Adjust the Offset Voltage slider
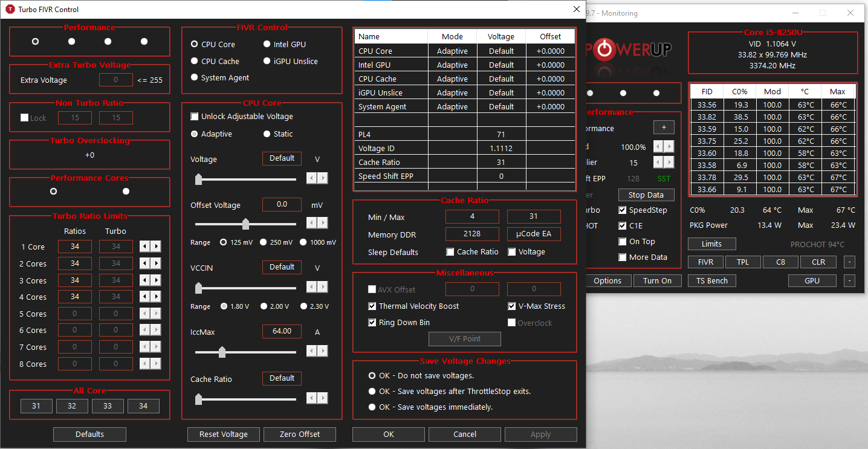This screenshot has height=449, width=868. click(x=245, y=224)
